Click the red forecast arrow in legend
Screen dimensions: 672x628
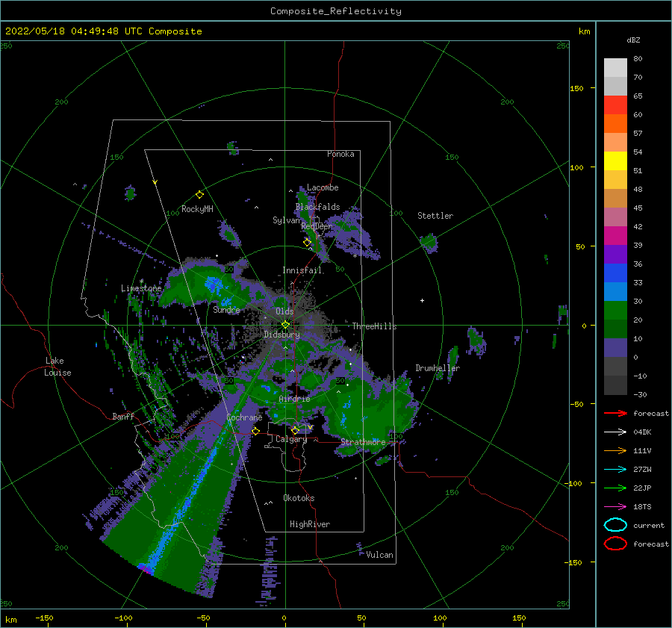615,413
